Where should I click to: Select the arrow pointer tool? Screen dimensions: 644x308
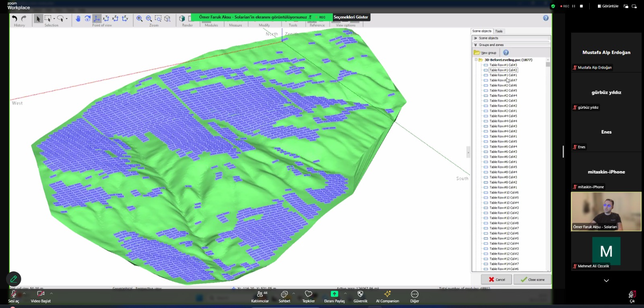click(x=38, y=19)
